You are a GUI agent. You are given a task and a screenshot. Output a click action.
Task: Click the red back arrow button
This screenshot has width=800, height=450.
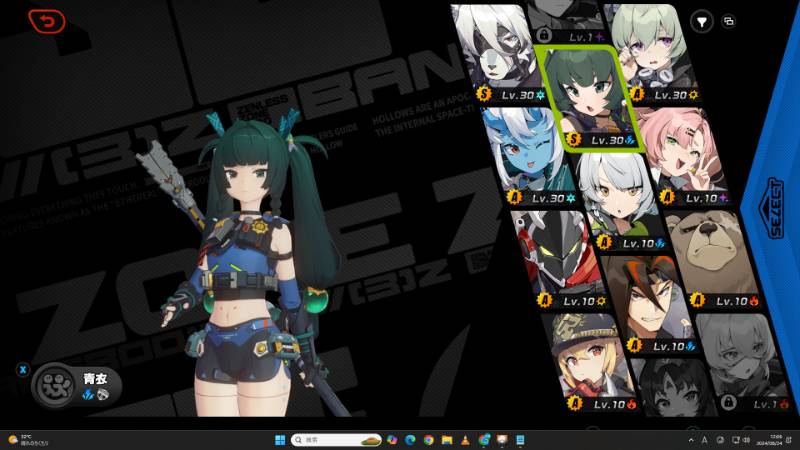click(x=47, y=21)
